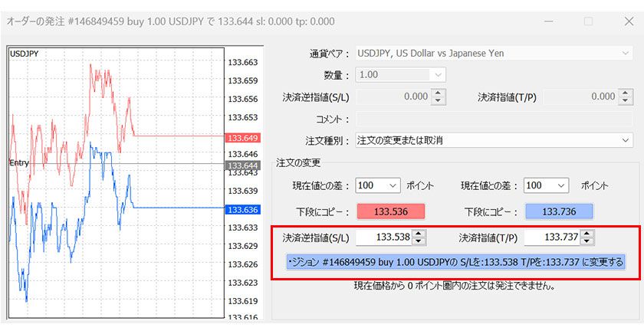This screenshot has height=334, width=644.
Task: Copy the blue 133.736 value to T/P
Action: tap(558, 212)
